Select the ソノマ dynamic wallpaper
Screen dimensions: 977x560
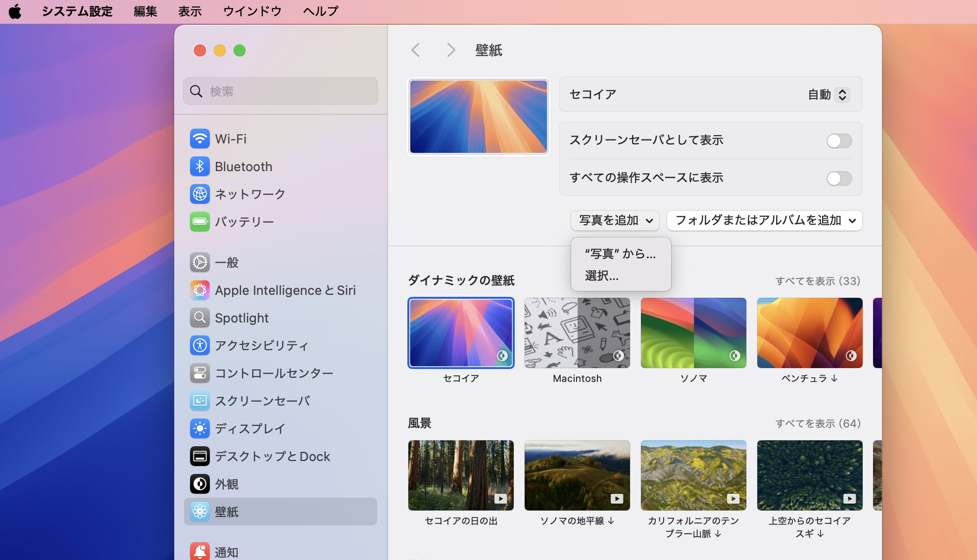[x=693, y=333]
